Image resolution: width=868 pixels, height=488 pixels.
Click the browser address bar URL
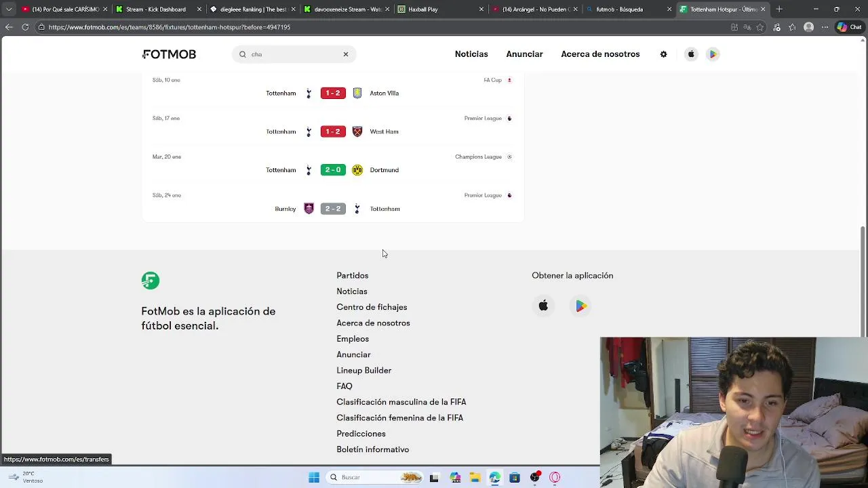[170, 27]
